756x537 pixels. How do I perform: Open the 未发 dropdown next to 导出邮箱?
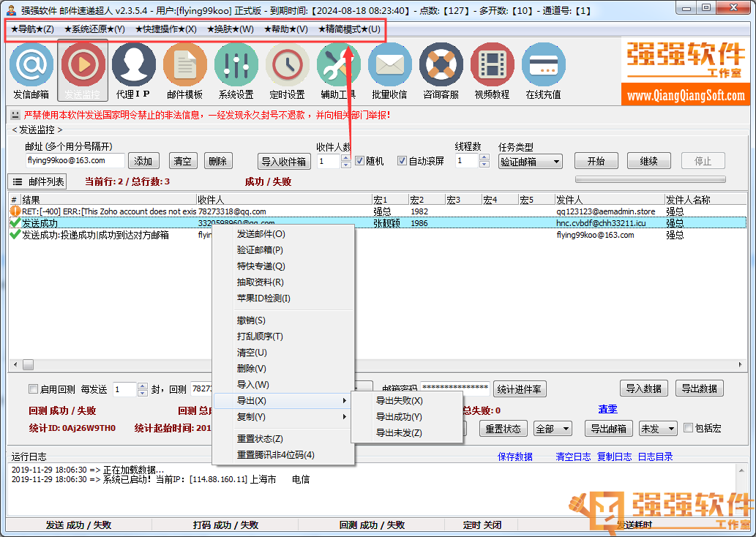658,429
